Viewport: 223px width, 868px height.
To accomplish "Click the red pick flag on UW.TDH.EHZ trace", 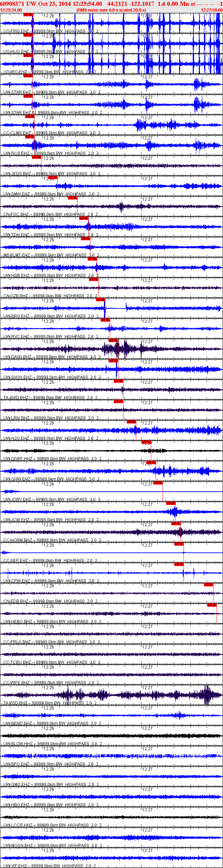I will [x=84, y=218].
